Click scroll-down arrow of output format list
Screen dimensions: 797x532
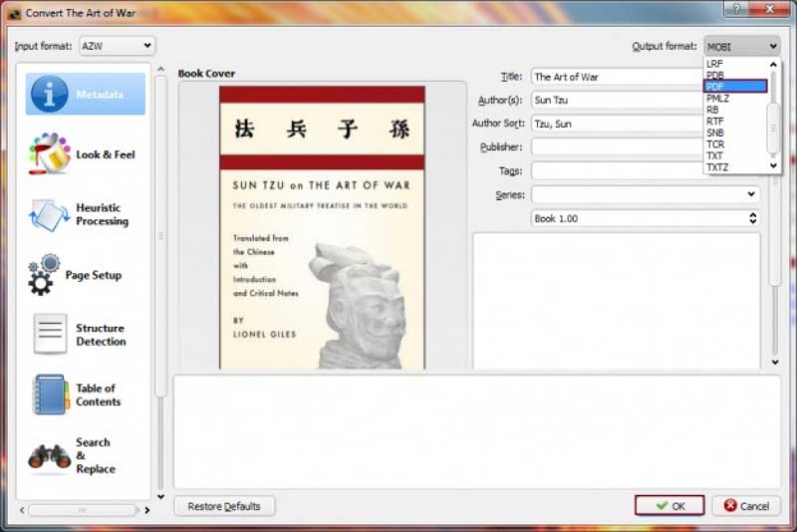[x=773, y=166]
